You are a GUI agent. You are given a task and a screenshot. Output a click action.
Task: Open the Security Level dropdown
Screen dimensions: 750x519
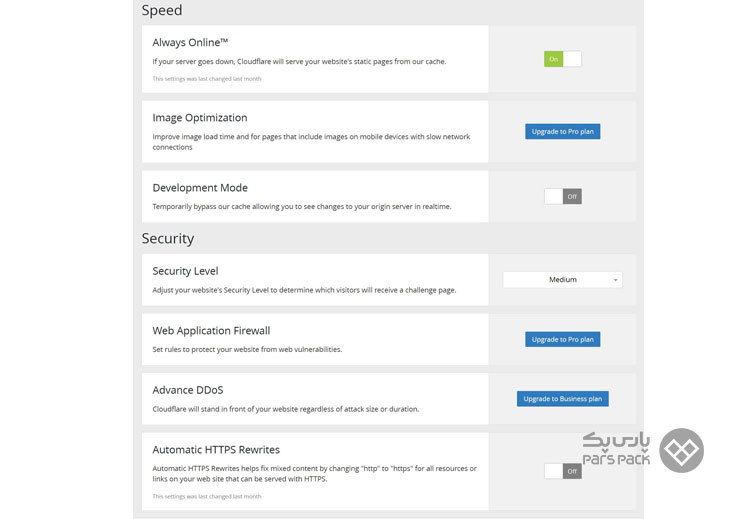[x=562, y=280]
